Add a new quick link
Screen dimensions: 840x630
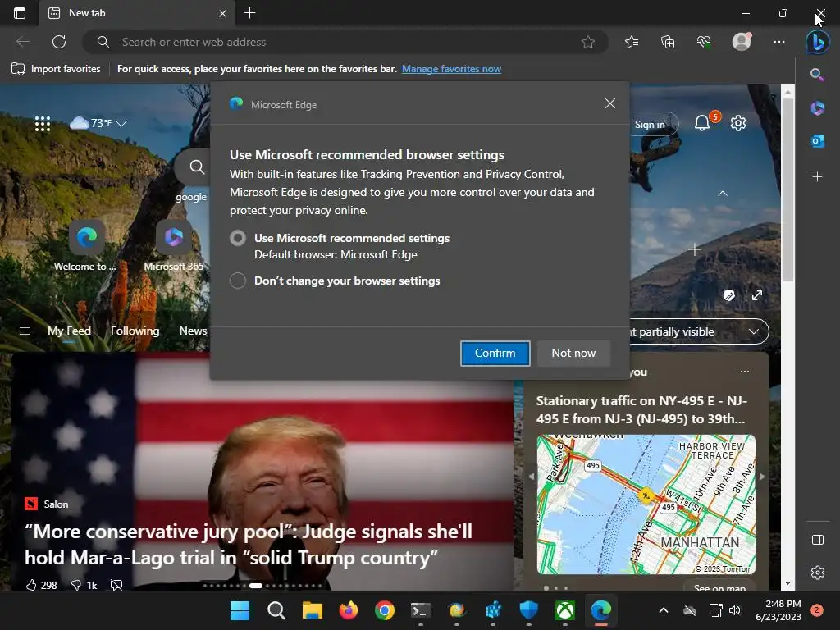[694, 249]
